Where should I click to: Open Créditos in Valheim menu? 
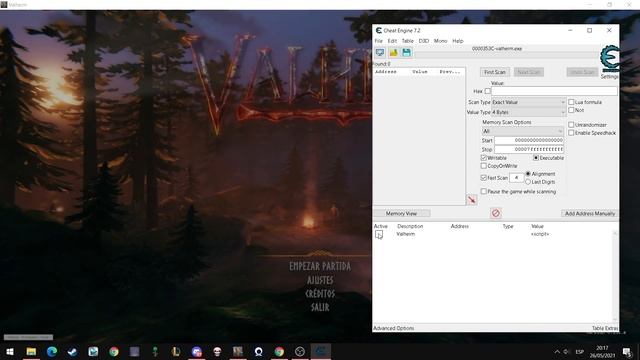tap(320, 293)
